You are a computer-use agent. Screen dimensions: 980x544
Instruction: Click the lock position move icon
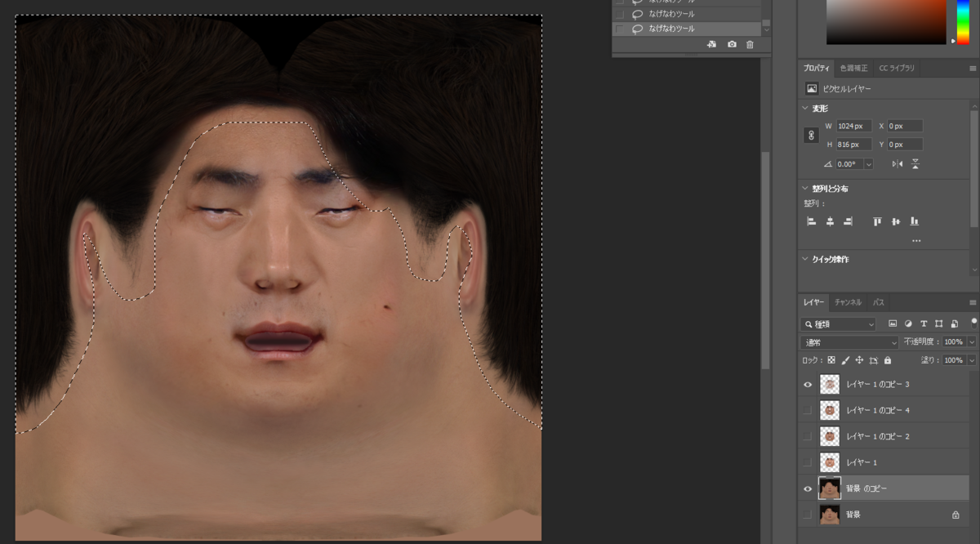click(x=859, y=360)
